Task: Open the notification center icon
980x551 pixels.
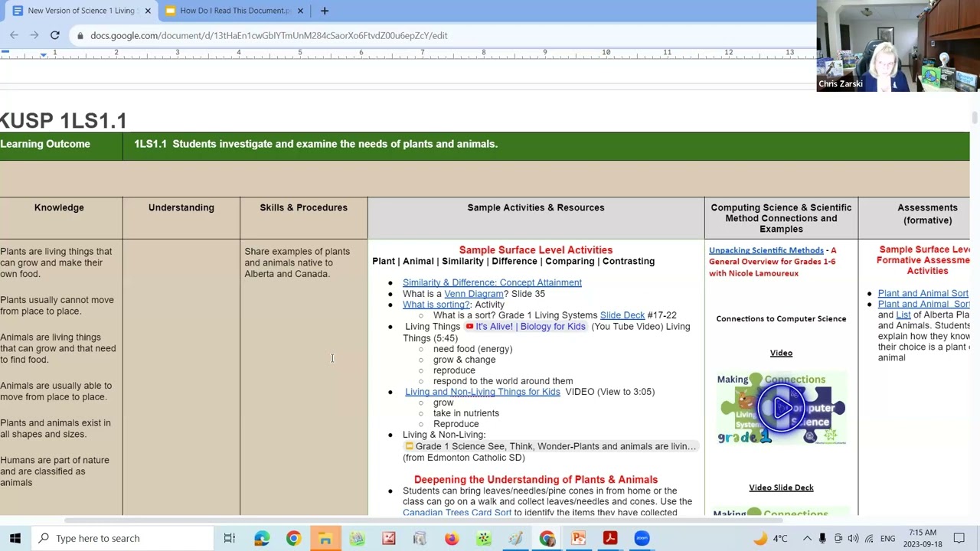Action: [959, 538]
